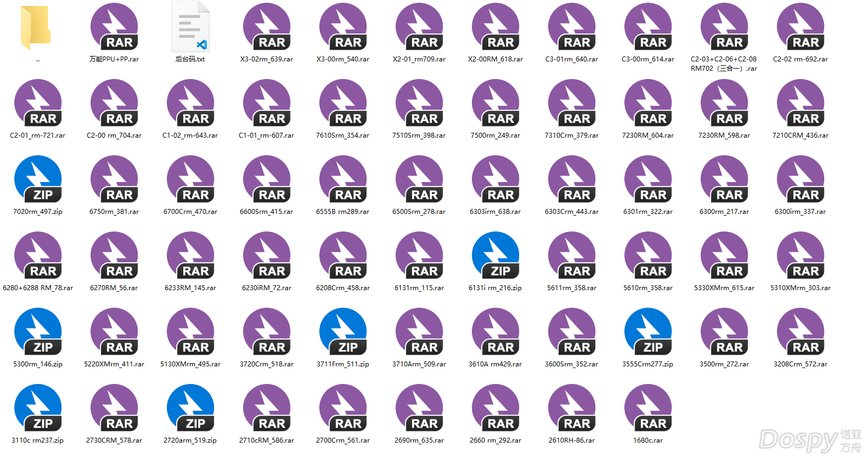Click file name 7230RM_604.rar
868x458 pixels.
tap(648, 135)
